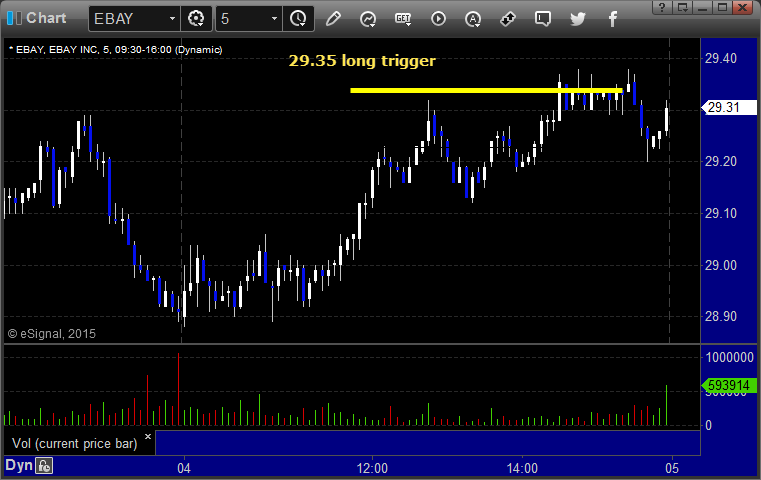Maximize the chart window
This screenshot has height=480, width=761.
coord(722,7)
